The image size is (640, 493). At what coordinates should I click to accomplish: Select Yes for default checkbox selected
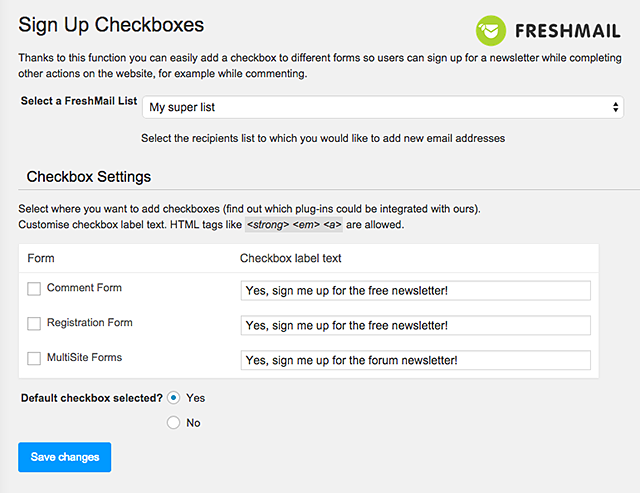[173, 398]
